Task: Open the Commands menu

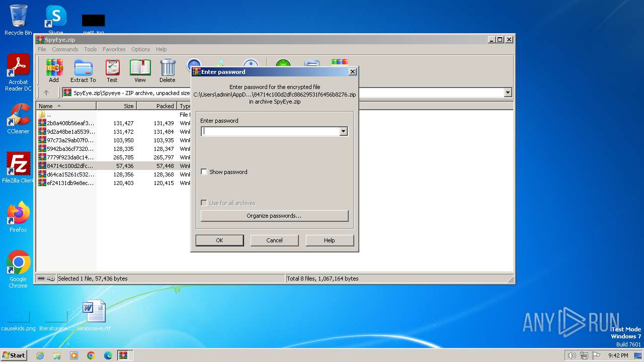Action: coord(65,49)
